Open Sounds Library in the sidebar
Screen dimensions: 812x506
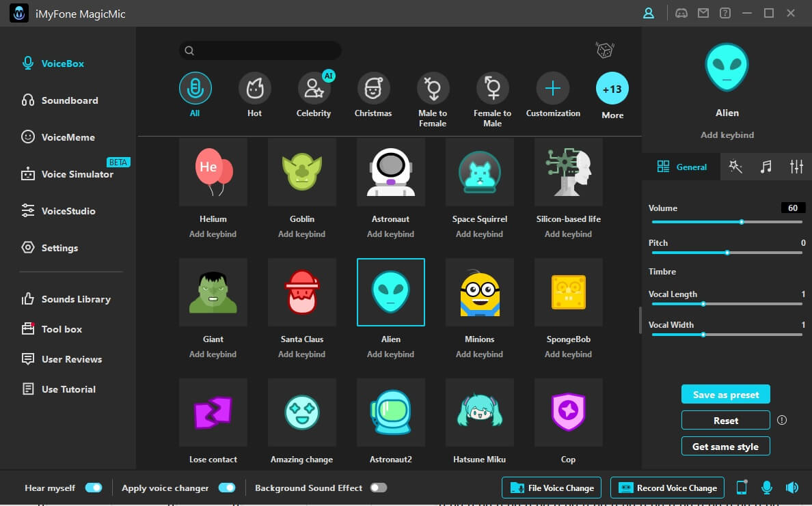(66, 299)
